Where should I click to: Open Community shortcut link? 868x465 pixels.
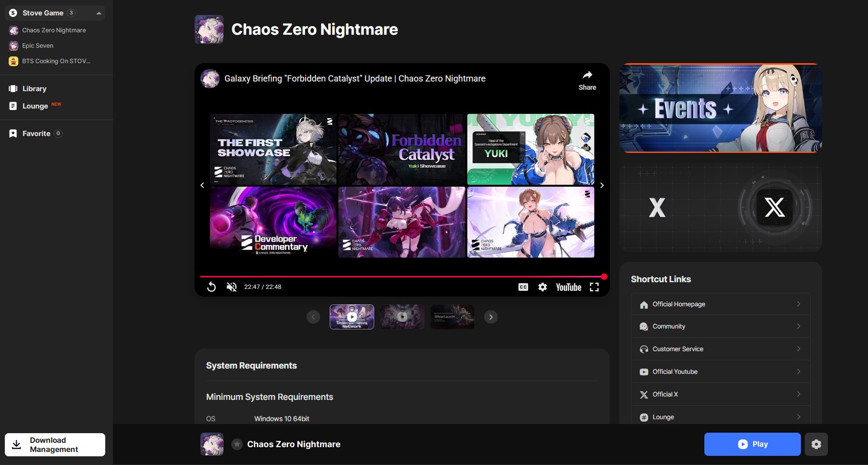[721, 327]
